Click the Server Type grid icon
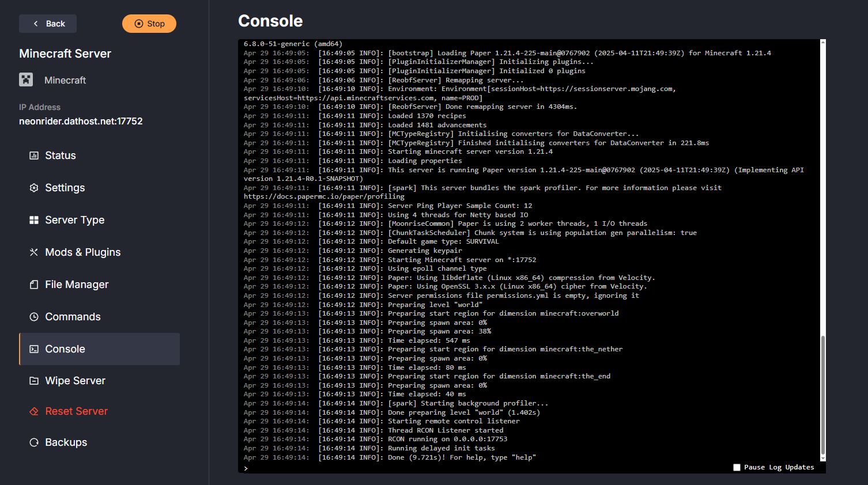Screen dimensions: 868x485 pyautogui.click(x=33, y=219)
